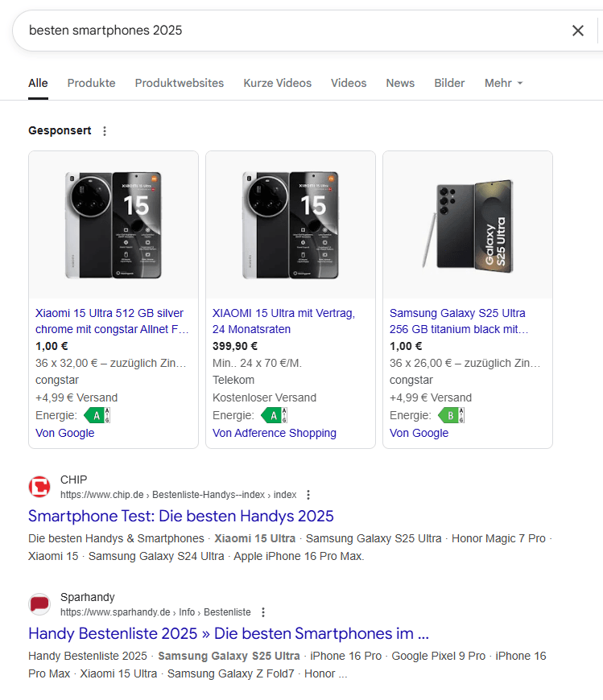The height and width of the screenshot is (700, 603).
Task: Click the energy label A on the silver chrome Xiaomi offer
Action: point(97,415)
